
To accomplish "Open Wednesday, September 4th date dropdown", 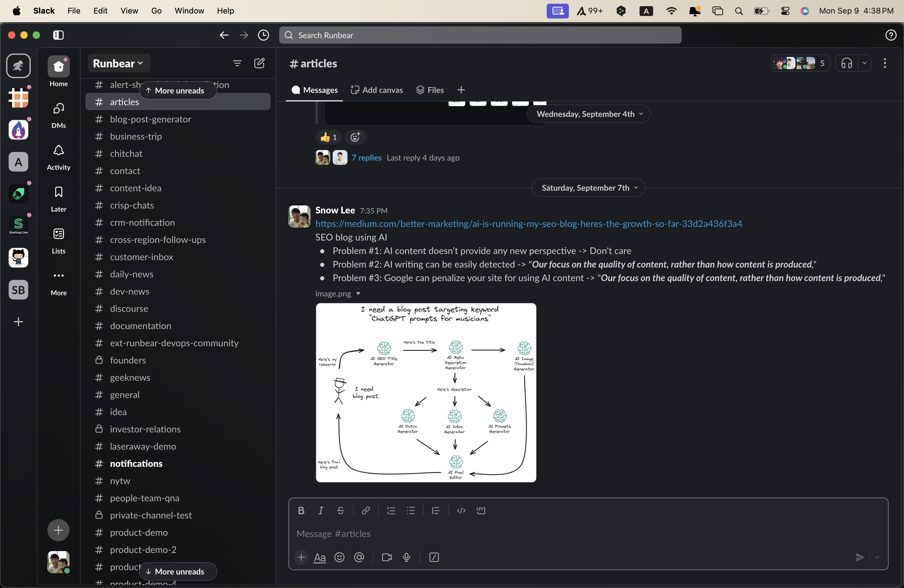I will [x=588, y=114].
